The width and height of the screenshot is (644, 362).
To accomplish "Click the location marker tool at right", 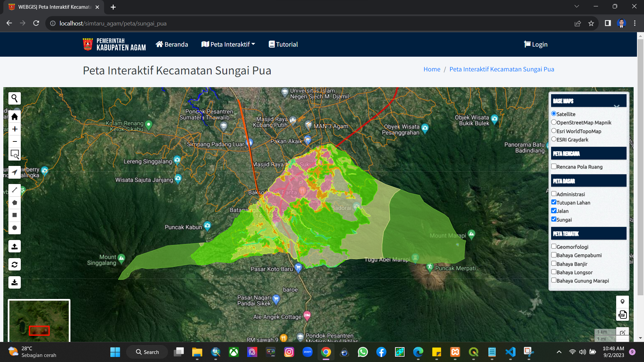I will pyautogui.click(x=623, y=302).
